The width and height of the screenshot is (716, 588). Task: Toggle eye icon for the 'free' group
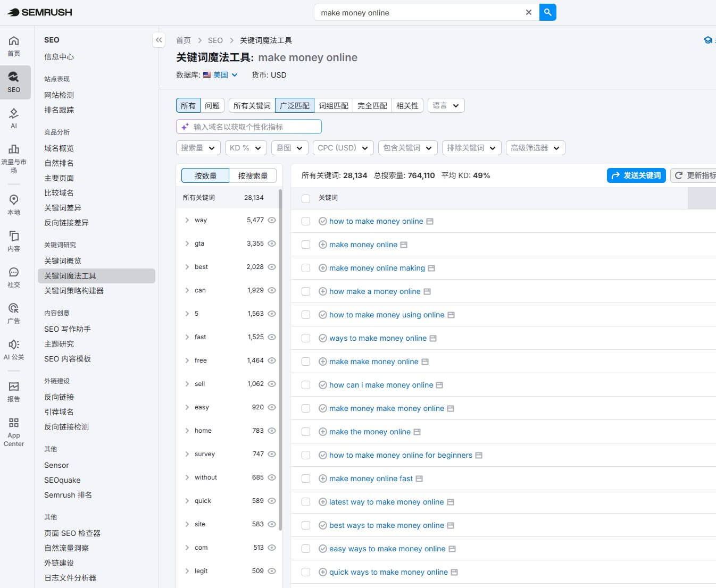coord(272,360)
